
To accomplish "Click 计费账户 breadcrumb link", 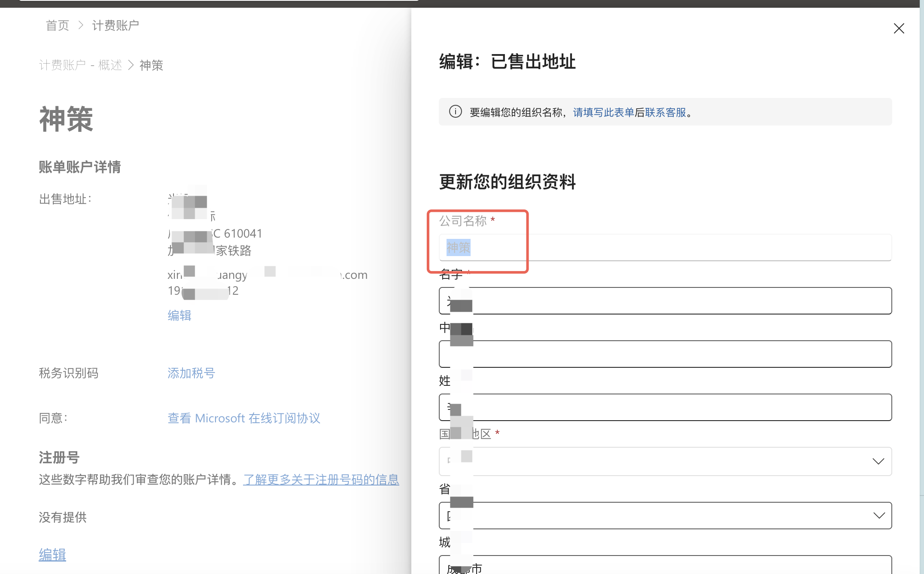I will pos(115,25).
